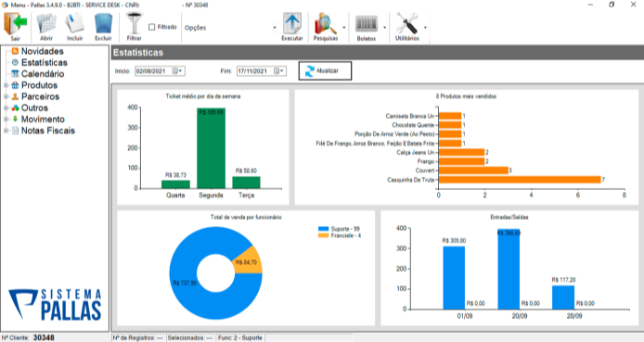
Task: Open the Utilitários tools icon
Action: click(x=406, y=24)
